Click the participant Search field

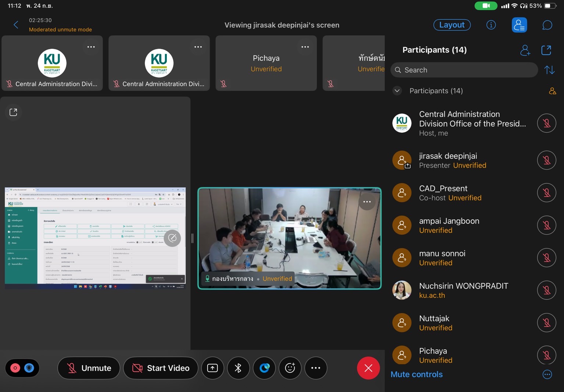(464, 70)
